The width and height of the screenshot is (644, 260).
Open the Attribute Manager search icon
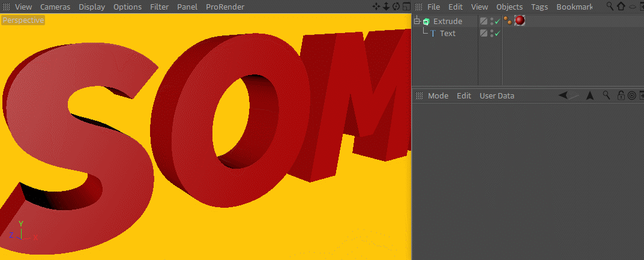point(606,95)
